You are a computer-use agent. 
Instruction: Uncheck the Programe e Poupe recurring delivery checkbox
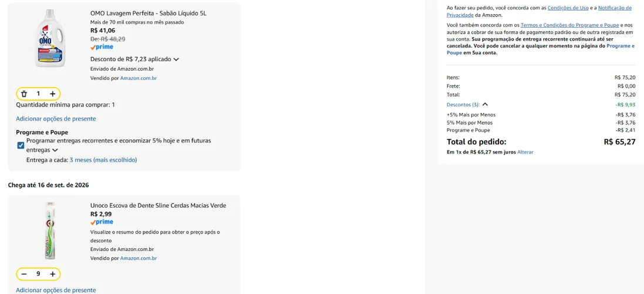click(x=21, y=145)
